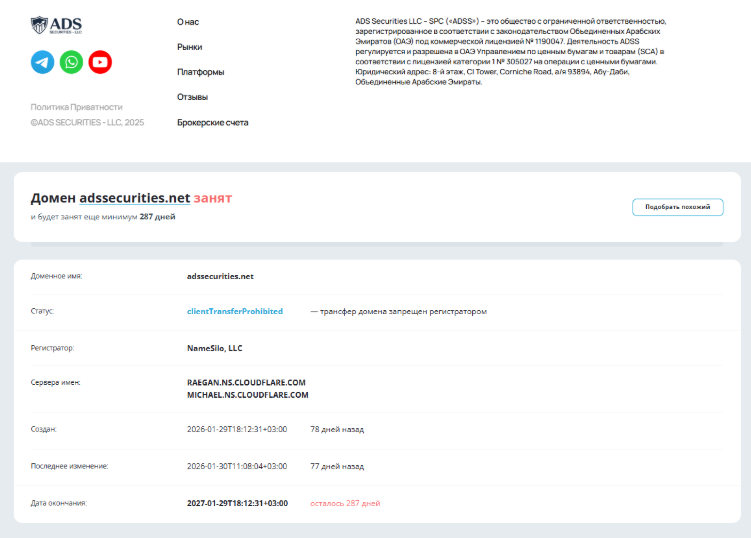Click the 'трансфер домена запрещен регистратором' note
Screen dimensions: 751x538
[x=403, y=311]
